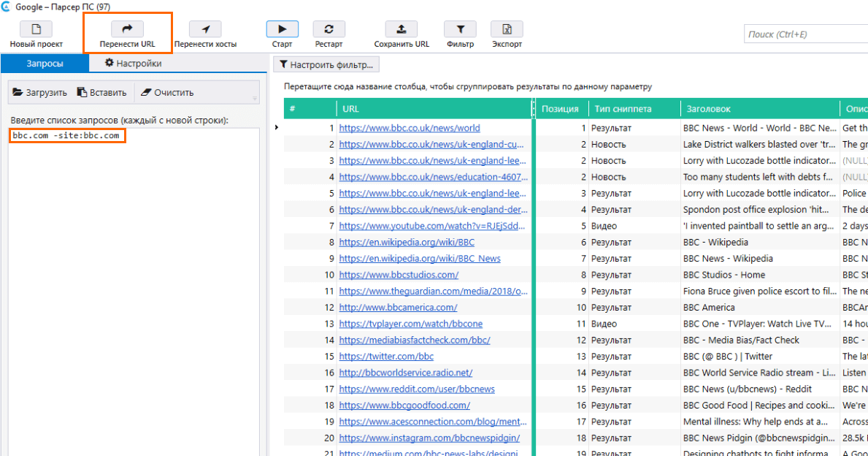Open link en.wikipedia.org/wiki/BBC_News
This screenshot has width=868, height=456.
click(420, 259)
